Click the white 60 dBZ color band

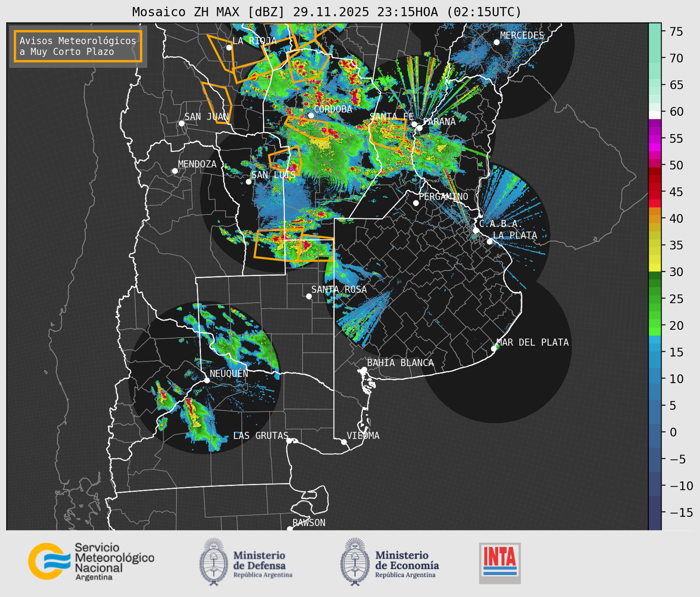(655, 115)
